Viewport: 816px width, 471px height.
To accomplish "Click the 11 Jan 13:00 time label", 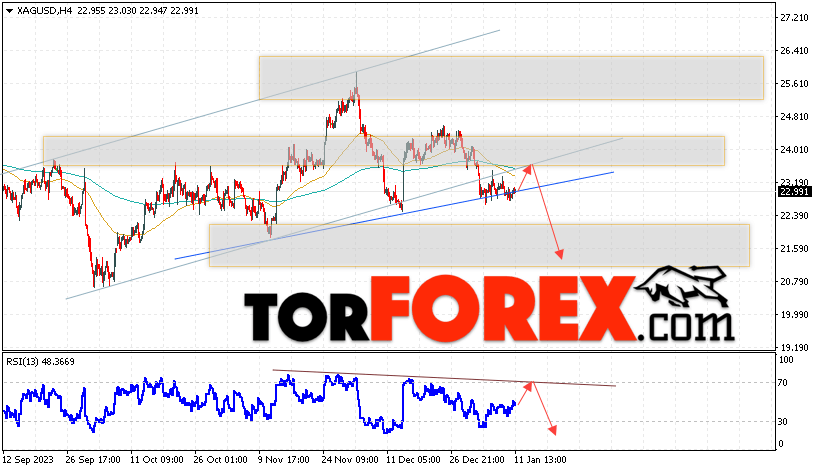I will 540,460.
